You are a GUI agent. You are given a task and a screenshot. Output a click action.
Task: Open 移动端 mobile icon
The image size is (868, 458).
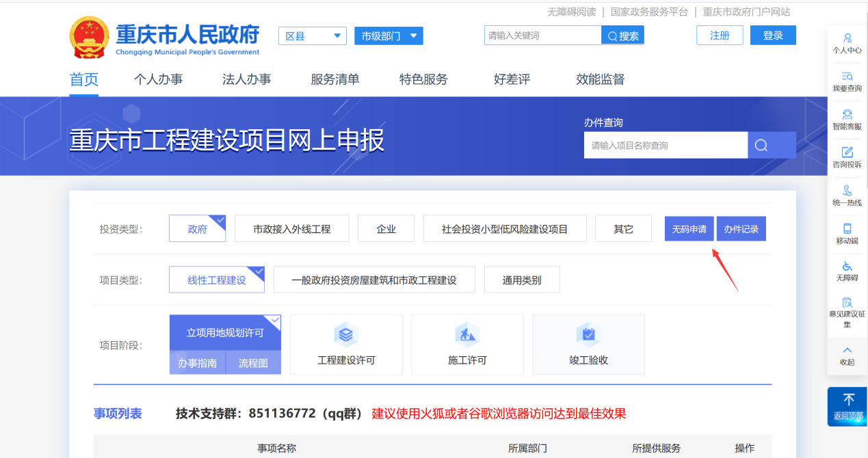pyautogui.click(x=847, y=234)
